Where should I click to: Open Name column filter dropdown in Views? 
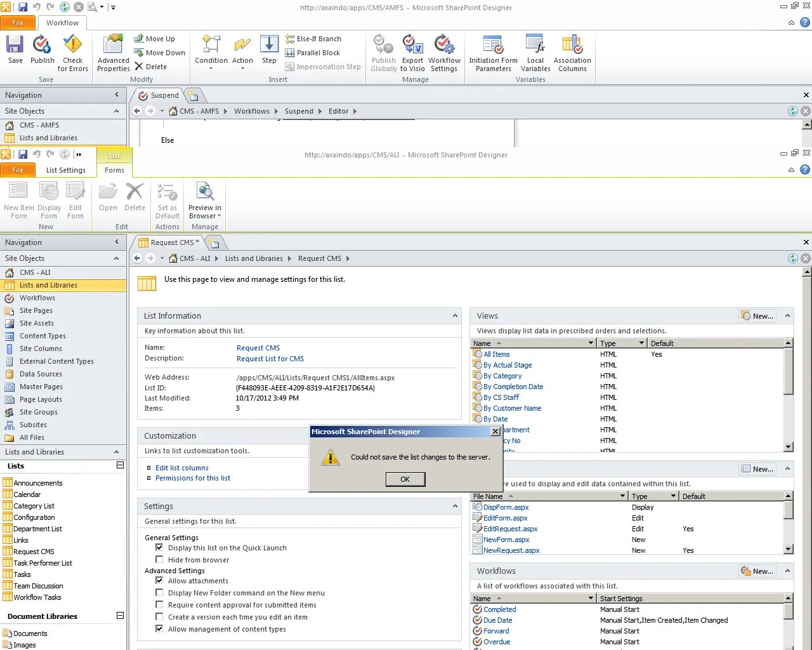tap(591, 343)
